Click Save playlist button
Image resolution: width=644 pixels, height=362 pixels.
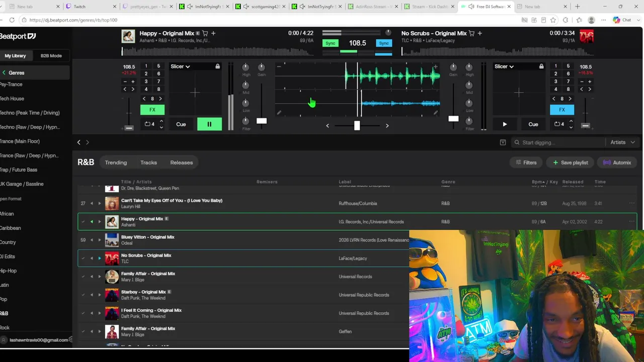570,162
